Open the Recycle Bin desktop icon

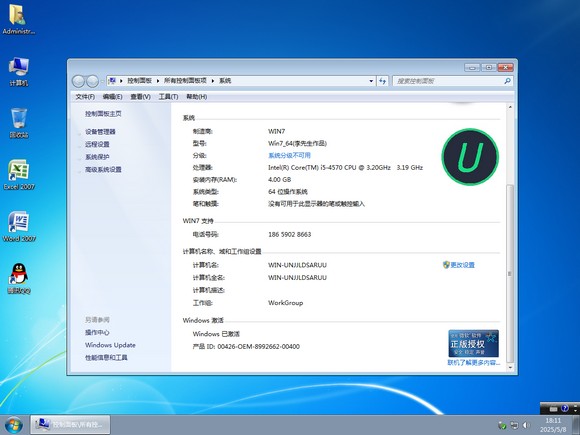18,123
